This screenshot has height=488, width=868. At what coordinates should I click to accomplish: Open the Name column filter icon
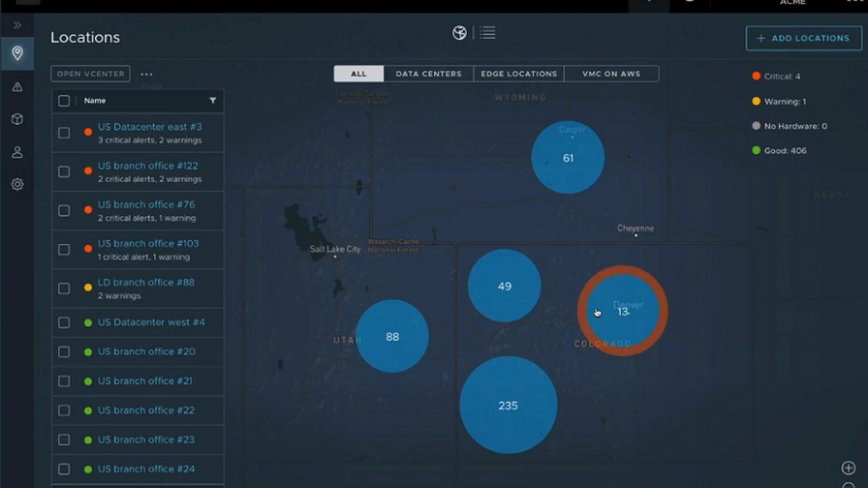pos(212,100)
